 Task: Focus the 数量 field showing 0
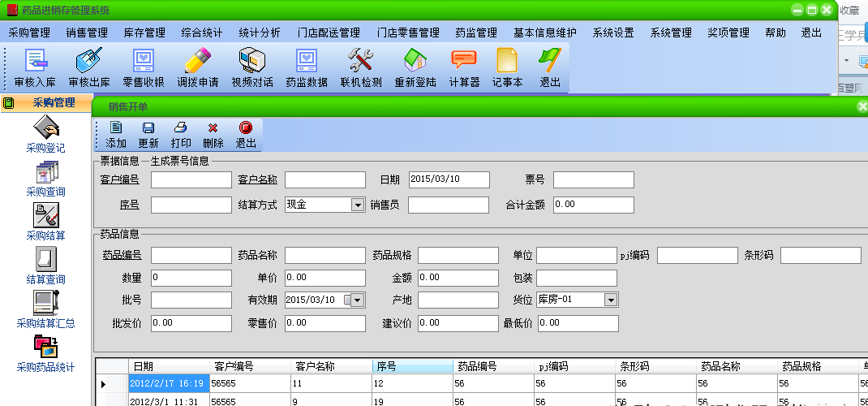(x=191, y=278)
